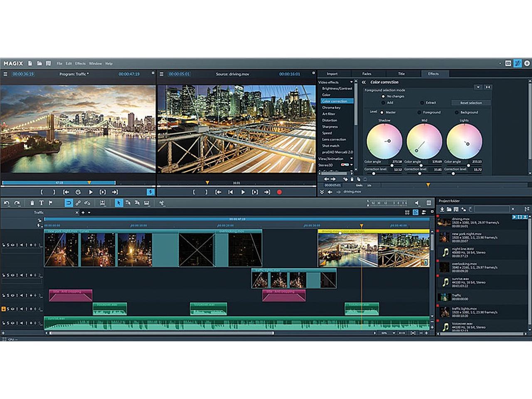Click the undo arrow in timeline toolbar
Image resolution: width=532 pixels, height=399 pixels.
(7, 203)
